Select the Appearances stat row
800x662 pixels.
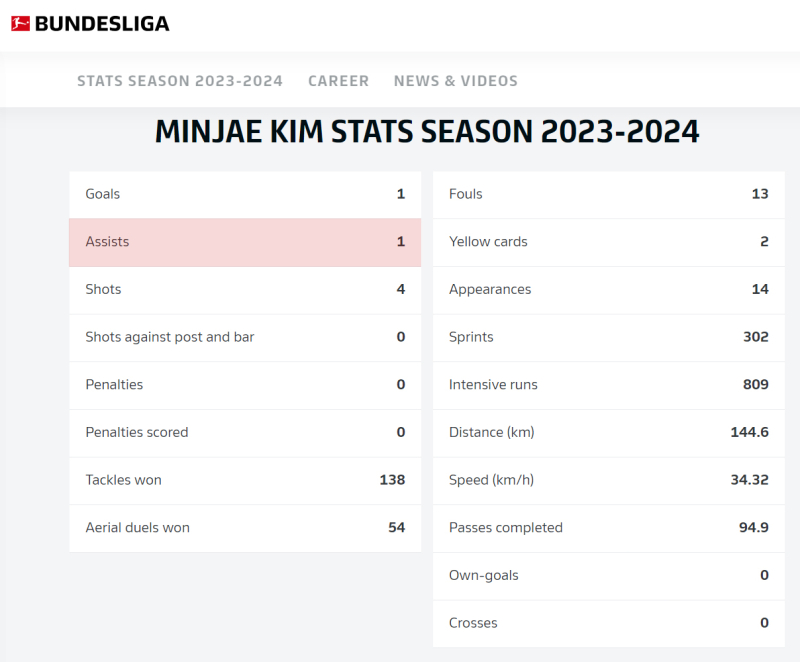(x=609, y=290)
